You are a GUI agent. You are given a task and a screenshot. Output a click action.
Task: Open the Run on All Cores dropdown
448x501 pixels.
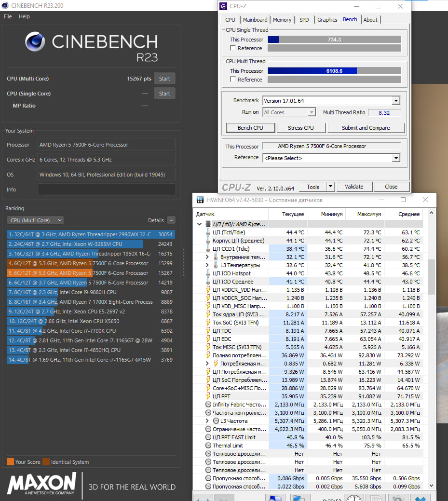point(312,112)
